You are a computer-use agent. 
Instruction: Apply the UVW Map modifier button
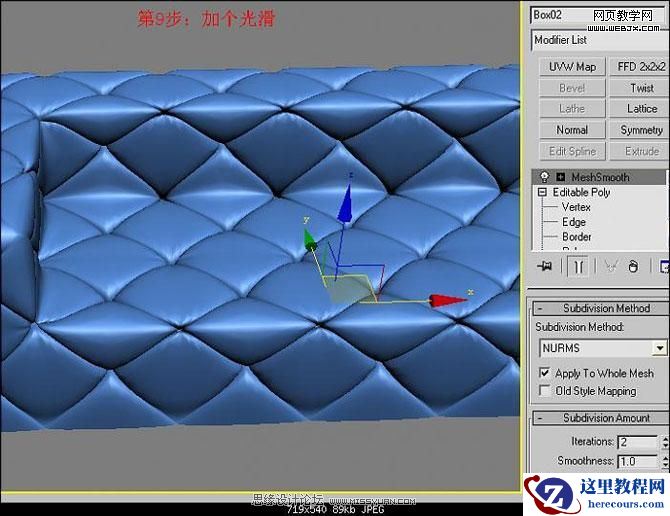point(572,67)
